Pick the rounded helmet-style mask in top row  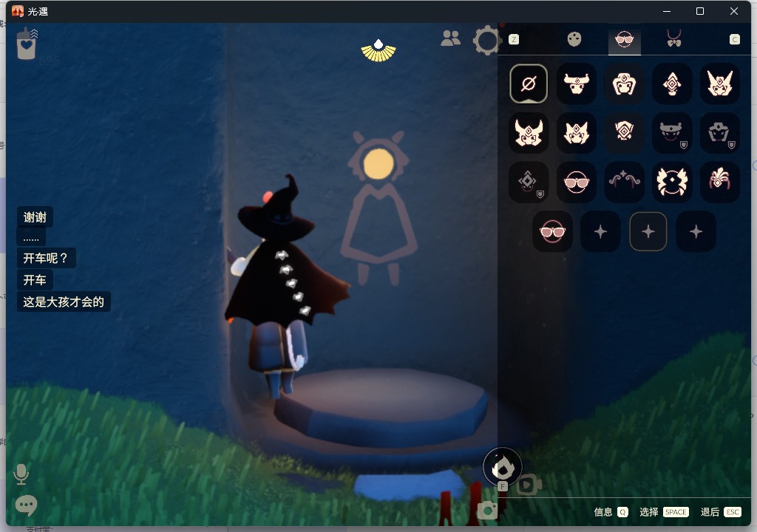624,84
